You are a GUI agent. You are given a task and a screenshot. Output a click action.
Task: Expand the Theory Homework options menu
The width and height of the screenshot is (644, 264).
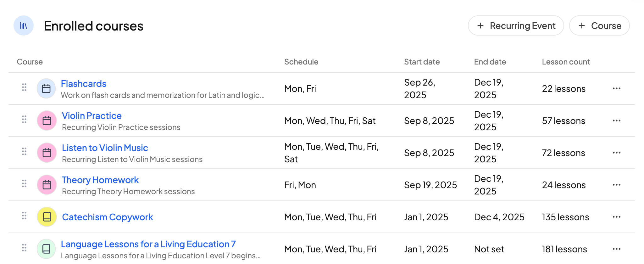616,185
